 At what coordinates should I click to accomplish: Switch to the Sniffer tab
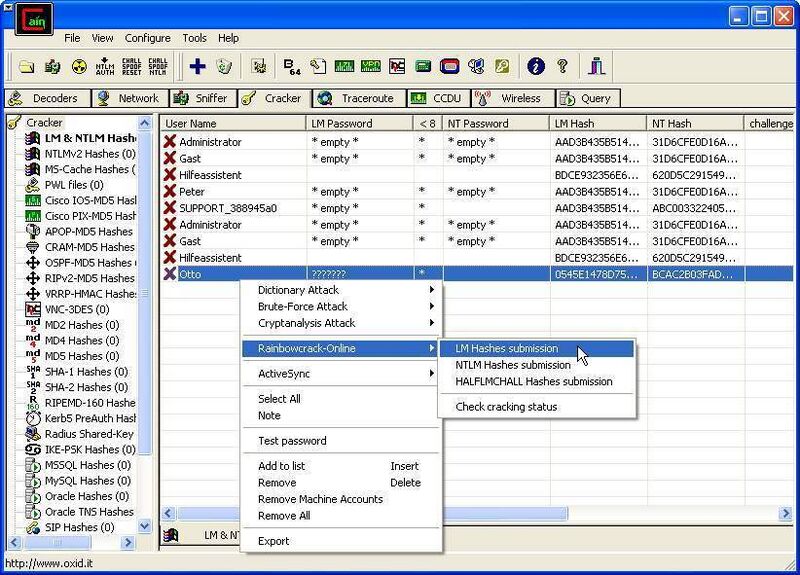pos(203,98)
